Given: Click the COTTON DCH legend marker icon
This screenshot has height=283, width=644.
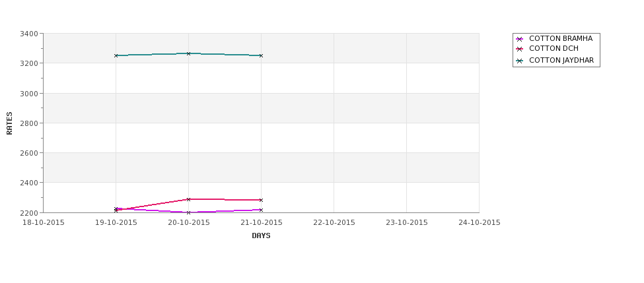Looking at the screenshot, I should 519,49.
